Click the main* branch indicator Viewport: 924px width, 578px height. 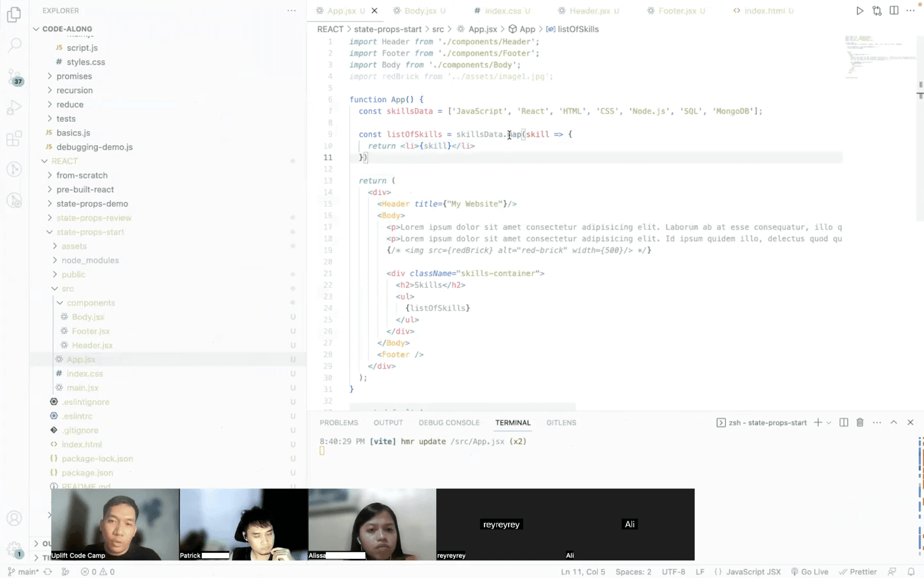[26, 572]
